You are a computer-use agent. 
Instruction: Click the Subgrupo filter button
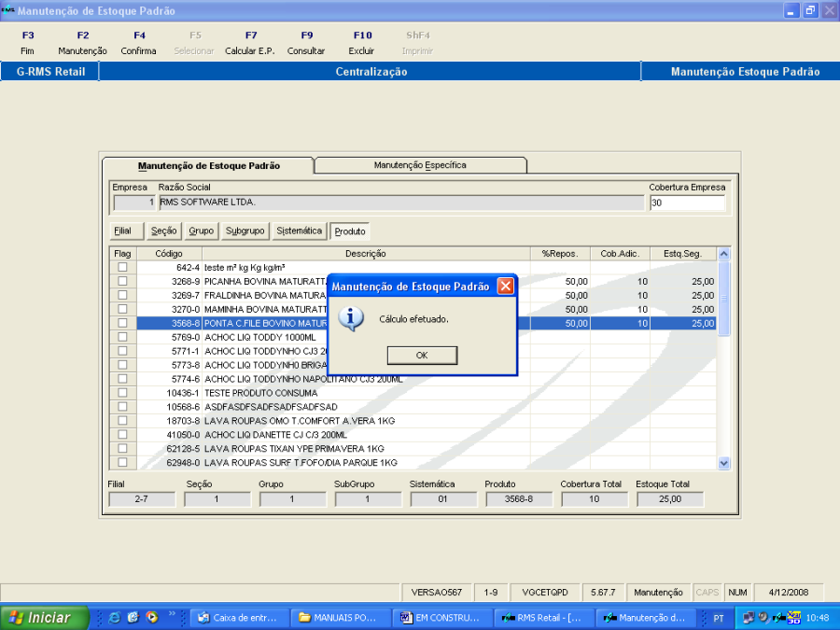pos(245,231)
